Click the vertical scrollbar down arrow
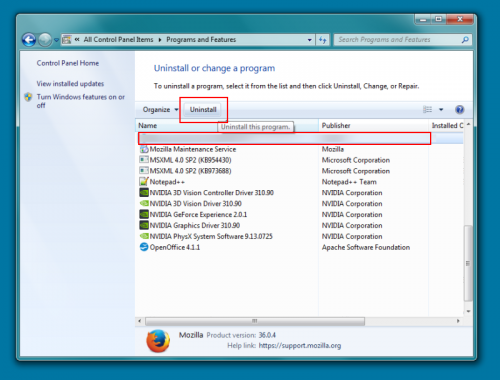This screenshot has height=380, width=500. [468, 311]
